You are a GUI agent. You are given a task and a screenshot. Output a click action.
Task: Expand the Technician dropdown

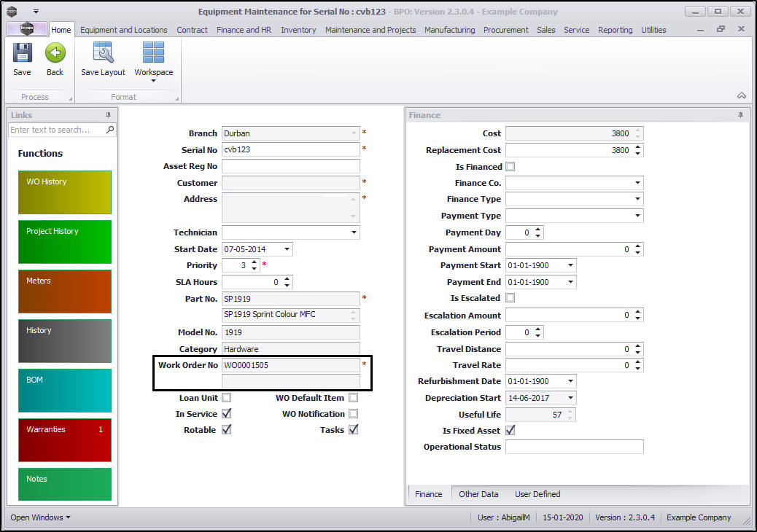click(354, 232)
